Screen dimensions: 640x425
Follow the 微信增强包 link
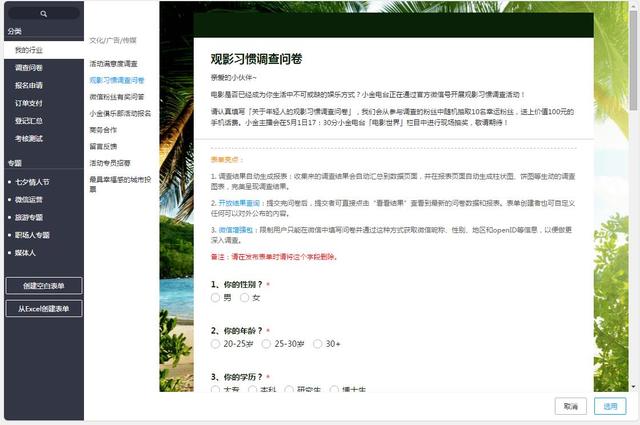[x=236, y=230]
